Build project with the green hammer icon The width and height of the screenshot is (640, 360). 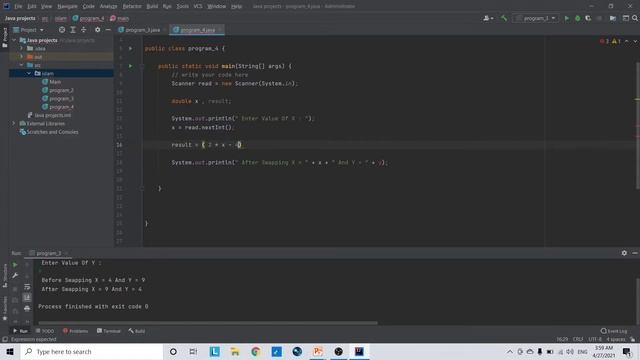[x=504, y=18]
